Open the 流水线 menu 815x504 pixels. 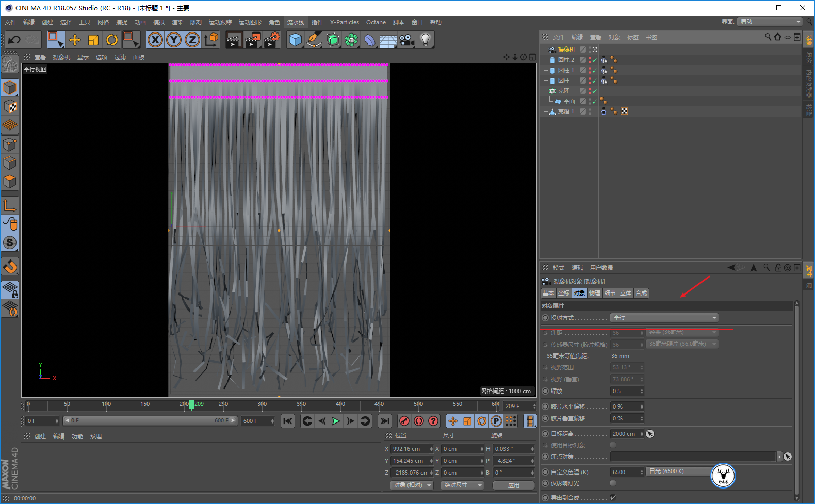click(x=296, y=22)
